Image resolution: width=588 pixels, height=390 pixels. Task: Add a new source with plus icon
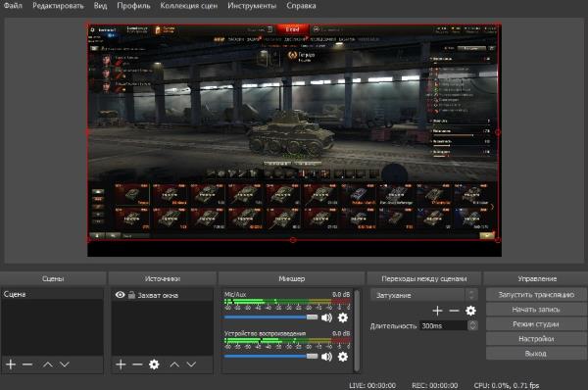click(x=121, y=365)
